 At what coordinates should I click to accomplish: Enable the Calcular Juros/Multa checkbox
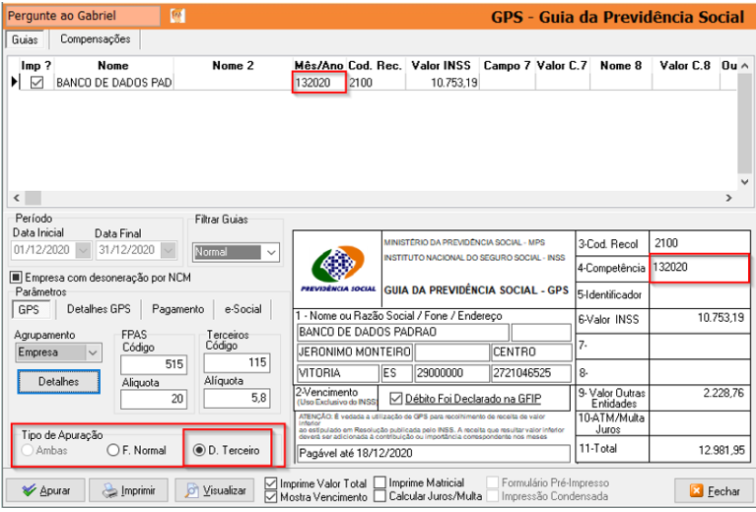pos(380,497)
